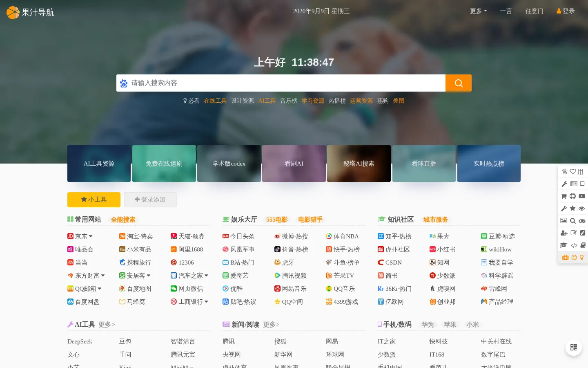This screenshot has width=588, height=368.
Task: Click the graduation cap icon in sidebar
Action: tap(564, 245)
